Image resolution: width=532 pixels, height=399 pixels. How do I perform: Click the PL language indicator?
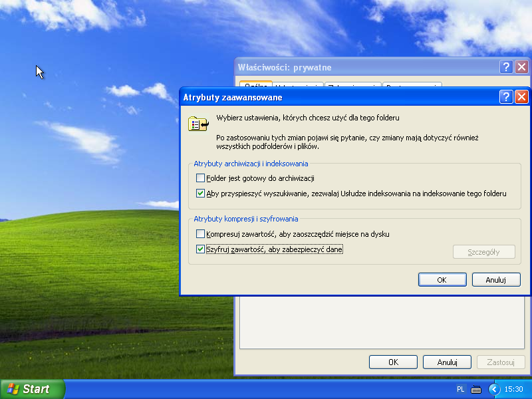click(461, 389)
